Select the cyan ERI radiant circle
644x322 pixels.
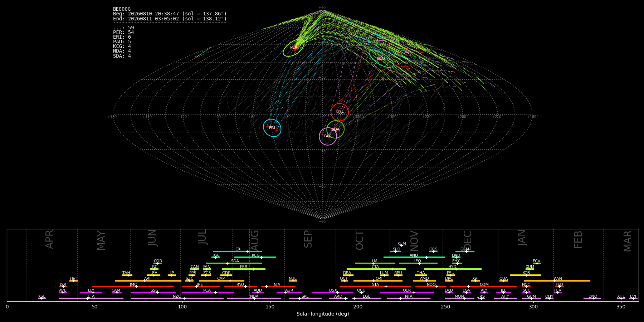(272, 128)
